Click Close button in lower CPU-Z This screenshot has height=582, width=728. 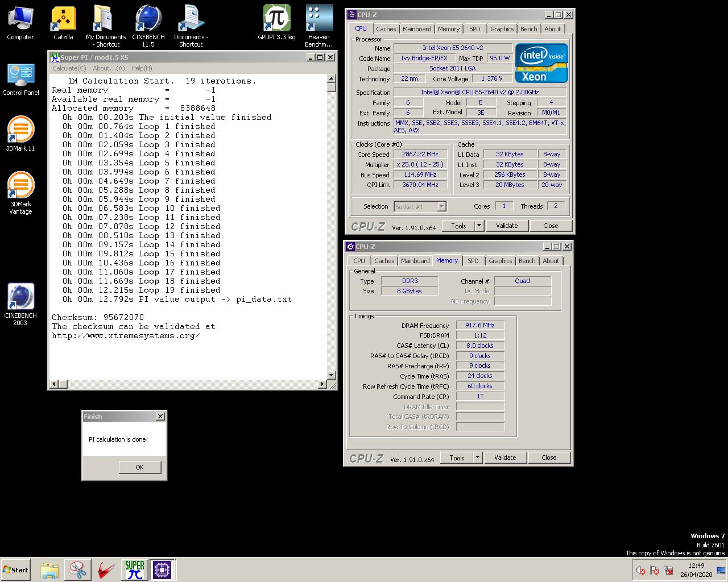click(549, 458)
